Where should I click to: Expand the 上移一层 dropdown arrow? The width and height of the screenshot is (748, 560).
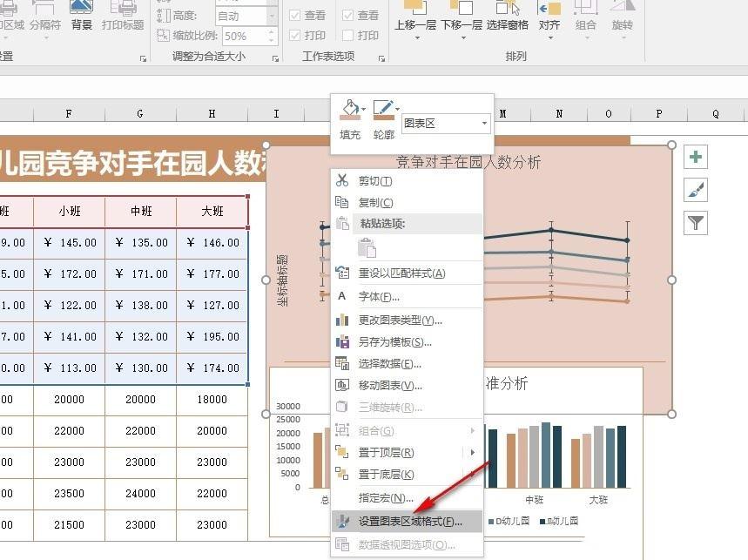416,37
